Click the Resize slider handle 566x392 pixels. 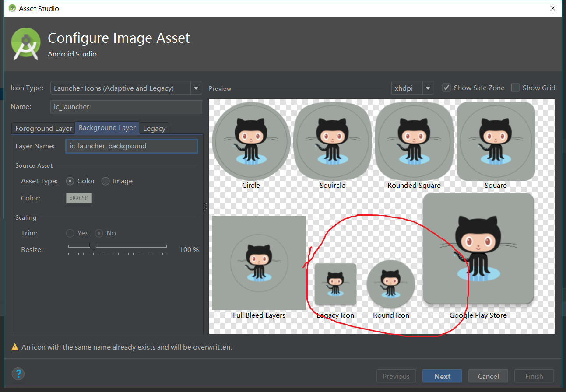point(93,247)
